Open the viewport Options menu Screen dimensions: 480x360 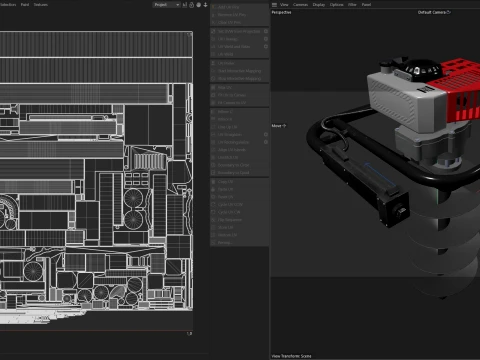(337, 5)
